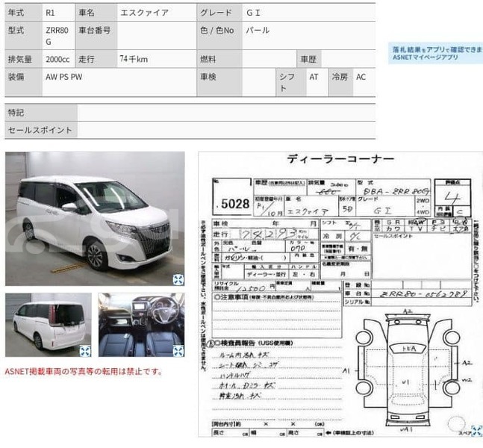This screenshot has width=483, height=448.
Task: Click the 車検 label cell
Action: tap(219, 82)
